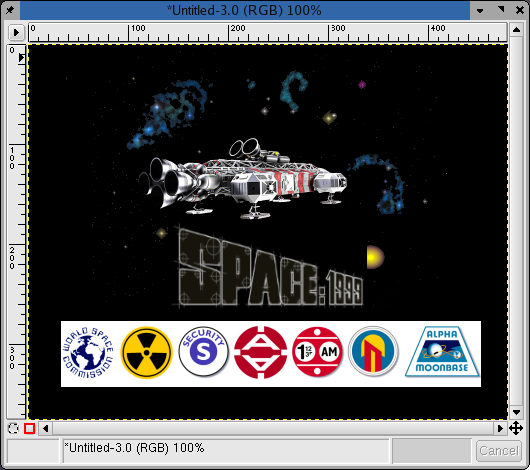Click the Eagle spaceship in the image
The width and height of the screenshot is (530, 470).
(243, 179)
